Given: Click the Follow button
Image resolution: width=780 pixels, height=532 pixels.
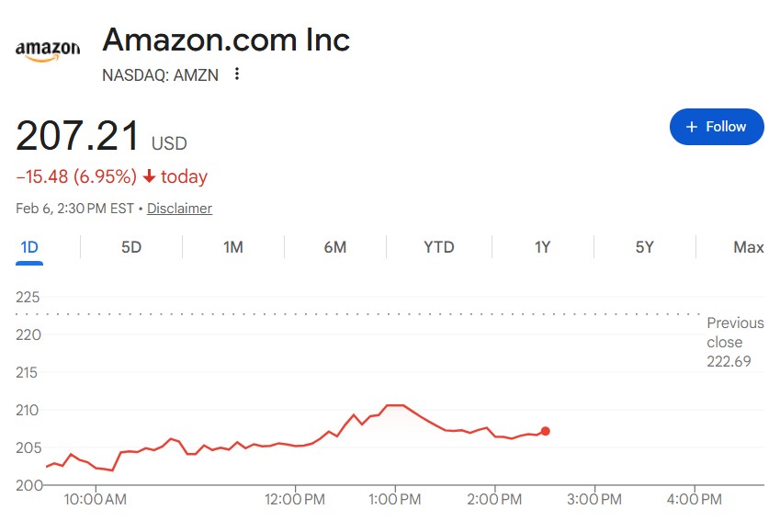Looking at the screenshot, I should pos(717,127).
